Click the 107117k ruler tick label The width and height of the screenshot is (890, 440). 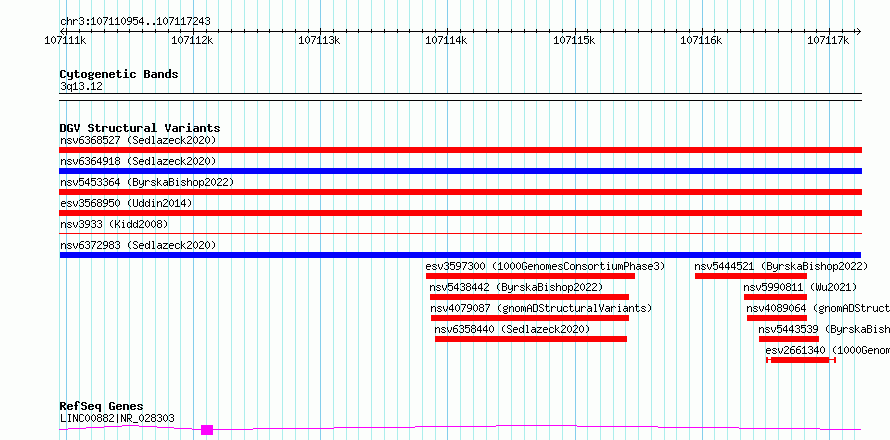tap(828, 40)
